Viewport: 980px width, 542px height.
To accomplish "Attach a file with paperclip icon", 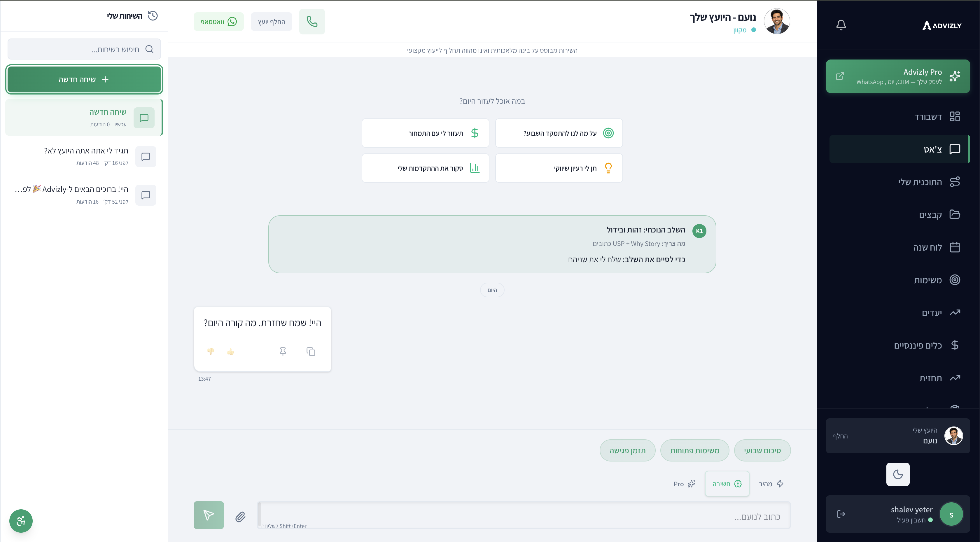I will click(x=240, y=517).
